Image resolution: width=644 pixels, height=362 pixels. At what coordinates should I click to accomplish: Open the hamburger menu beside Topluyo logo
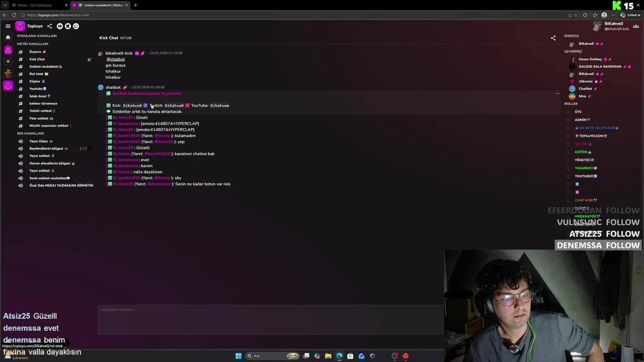coord(8,26)
